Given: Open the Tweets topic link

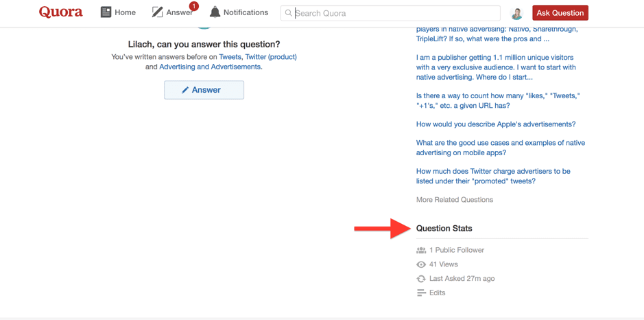Looking at the screenshot, I should tap(230, 57).
